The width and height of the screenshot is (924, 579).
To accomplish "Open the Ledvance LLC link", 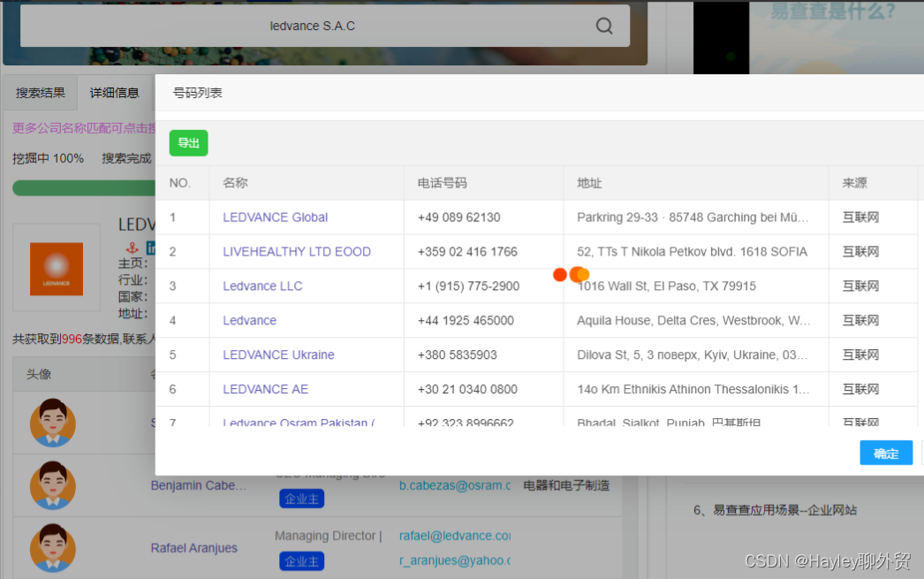I will [262, 286].
